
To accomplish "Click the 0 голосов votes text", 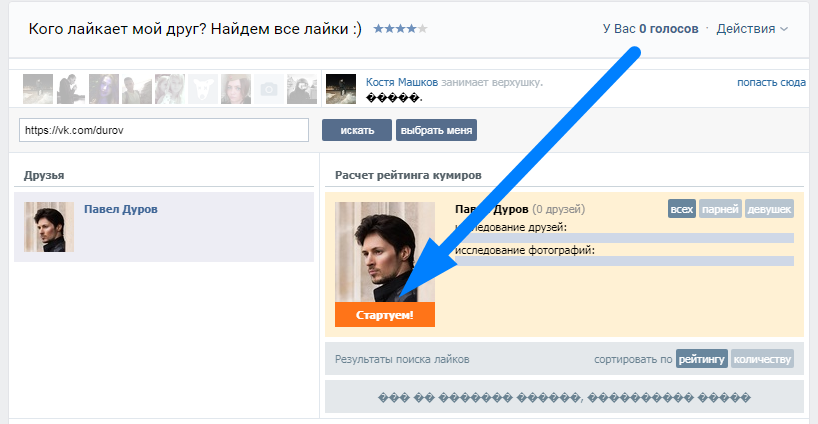I will 669,29.
